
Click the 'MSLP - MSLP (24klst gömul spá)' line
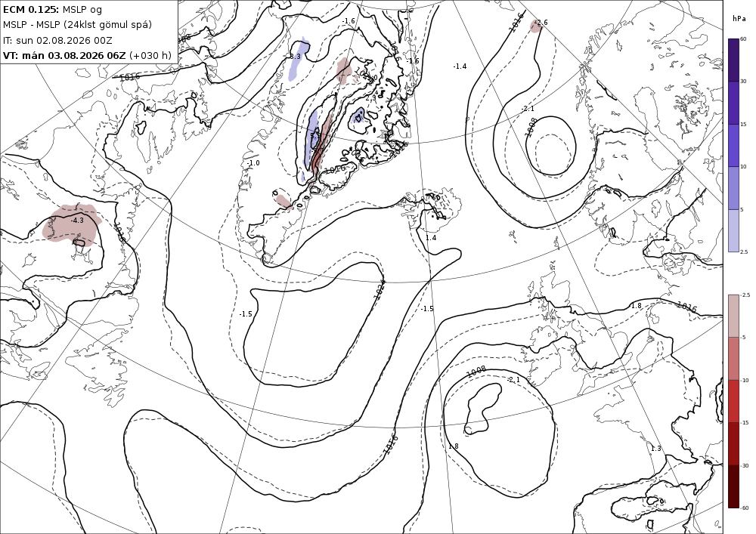77,25
